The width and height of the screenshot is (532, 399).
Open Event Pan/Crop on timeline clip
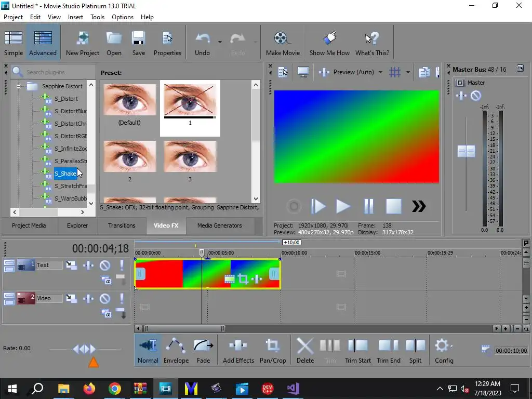click(243, 279)
